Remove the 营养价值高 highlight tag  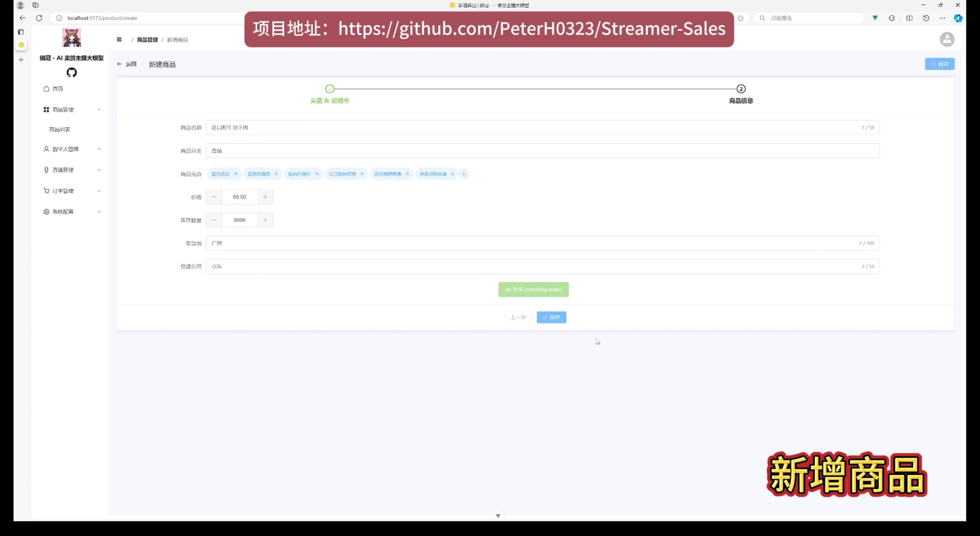tap(276, 174)
